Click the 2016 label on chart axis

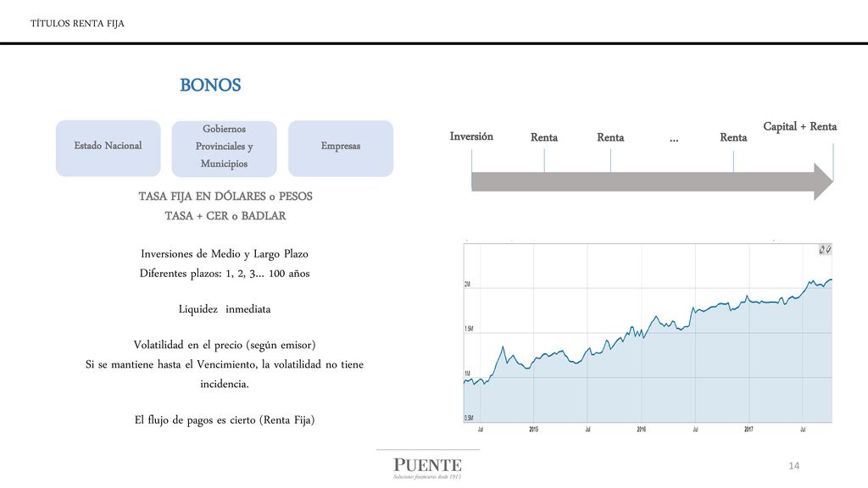click(x=641, y=430)
